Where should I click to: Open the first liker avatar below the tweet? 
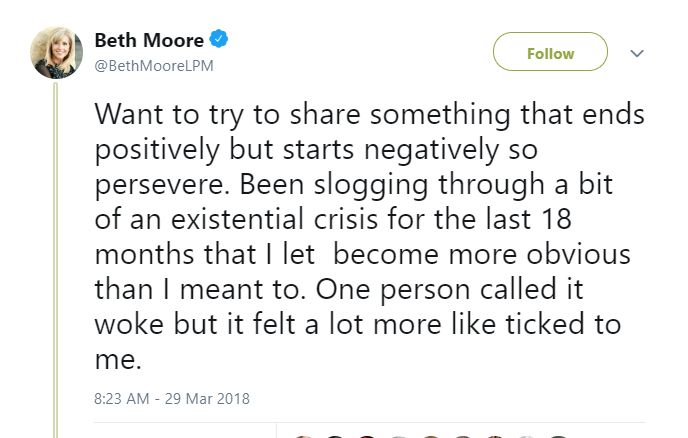(x=302, y=435)
